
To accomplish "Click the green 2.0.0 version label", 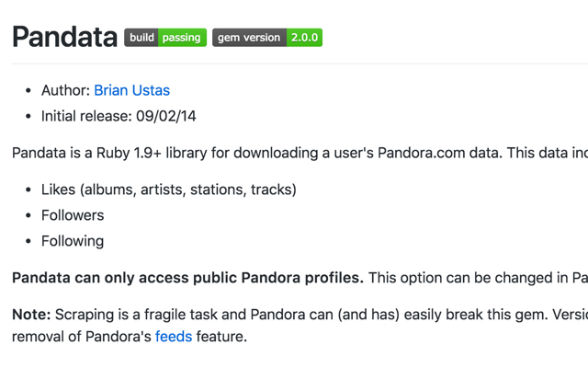I will tap(304, 38).
